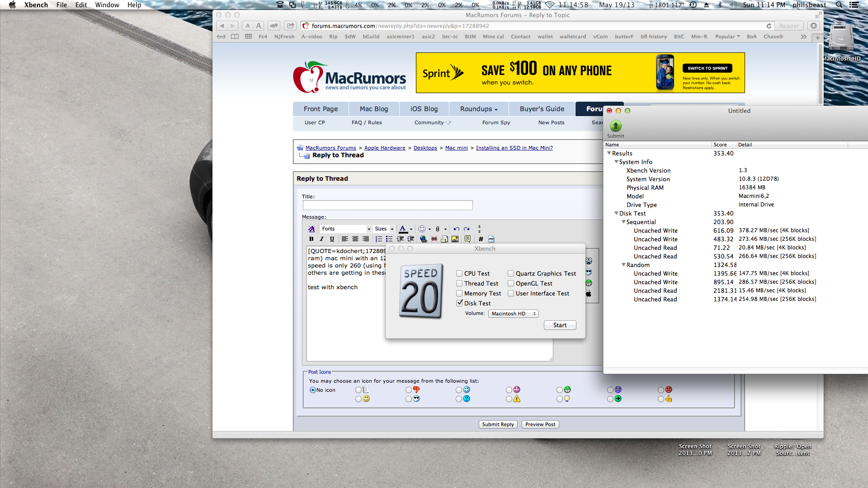Collapse the Sequential results disclosure triangle

click(623, 222)
